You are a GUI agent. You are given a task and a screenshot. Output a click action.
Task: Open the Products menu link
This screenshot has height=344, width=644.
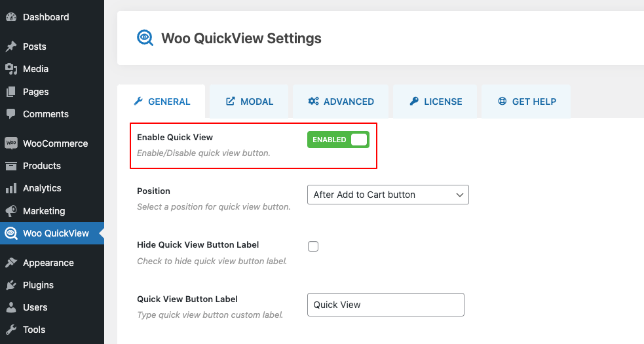click(x=42, y=166)
